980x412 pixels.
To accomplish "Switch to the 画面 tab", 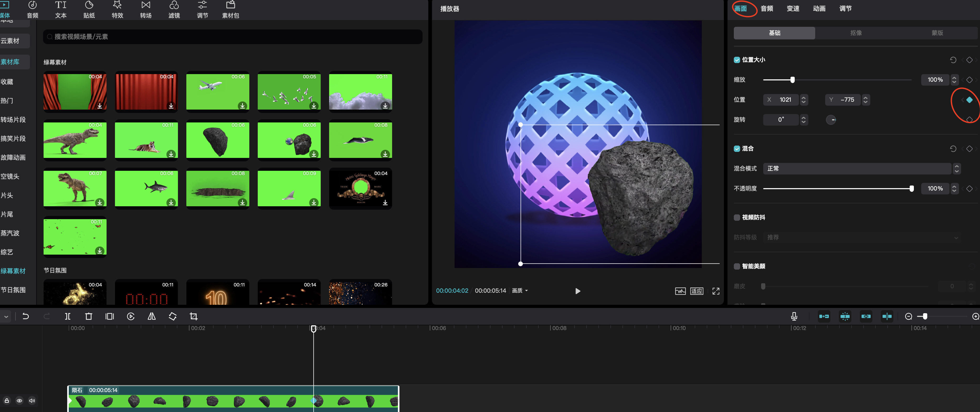I will [x=740, y=8].
